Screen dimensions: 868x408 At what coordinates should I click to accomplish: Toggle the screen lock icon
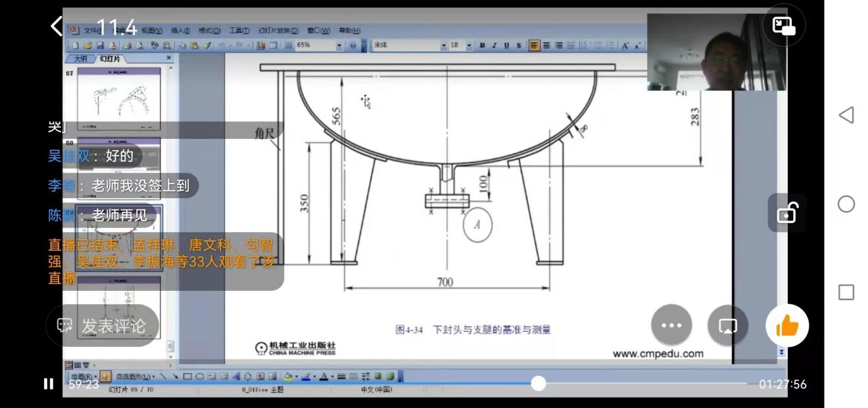pyautogui.click(x=786, y=213)
